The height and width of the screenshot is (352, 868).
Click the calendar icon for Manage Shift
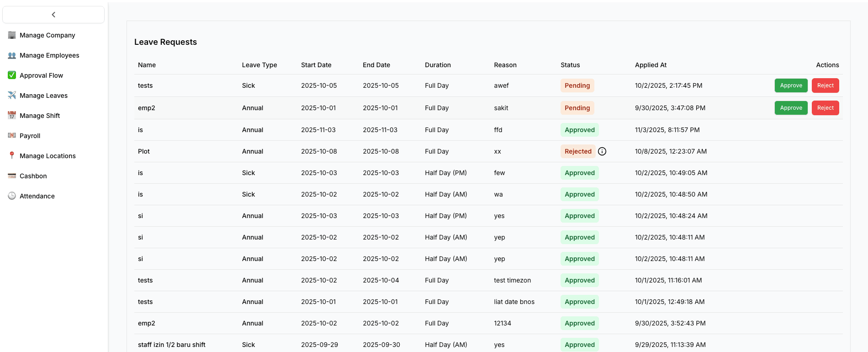pyautogui.click(x=12, y=116)
